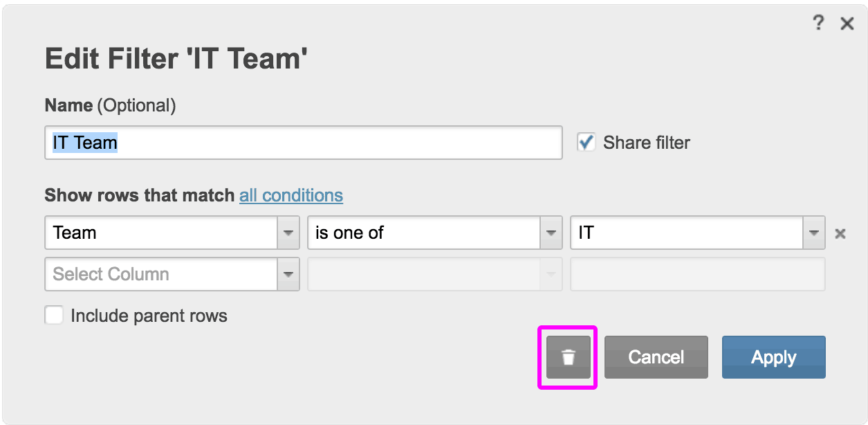The width and height of the screenshot is (868, 425).
Task: Click the arrow of the 'is one of' dropdown
Action: click(x=551, y=233)
